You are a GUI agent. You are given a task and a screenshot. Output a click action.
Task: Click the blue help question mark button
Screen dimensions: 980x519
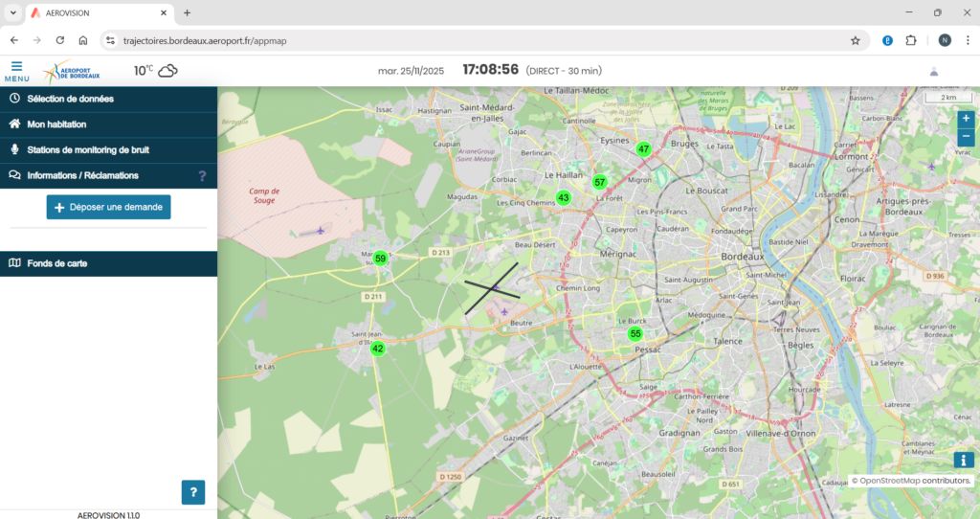pyautogui.click(x=193, y=492)
